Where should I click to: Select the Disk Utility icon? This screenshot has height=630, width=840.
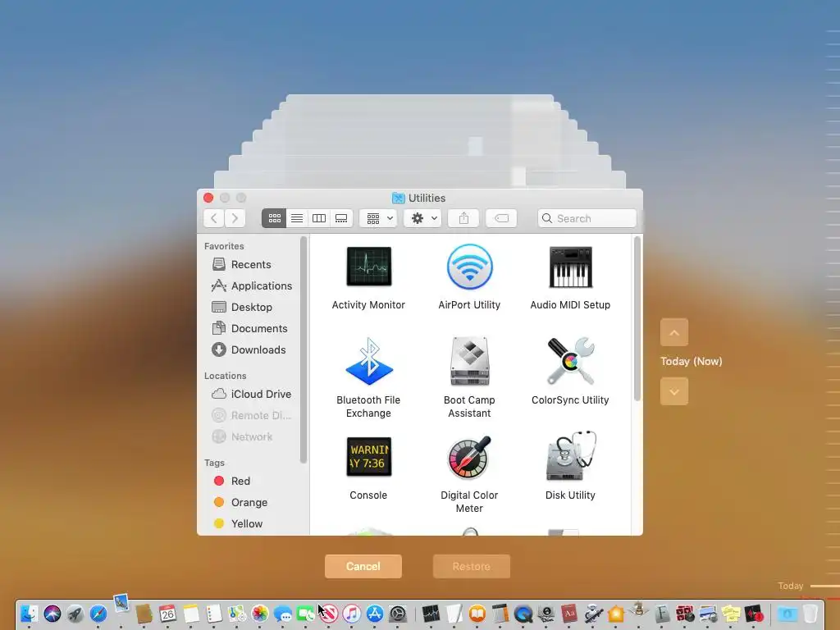571,456
